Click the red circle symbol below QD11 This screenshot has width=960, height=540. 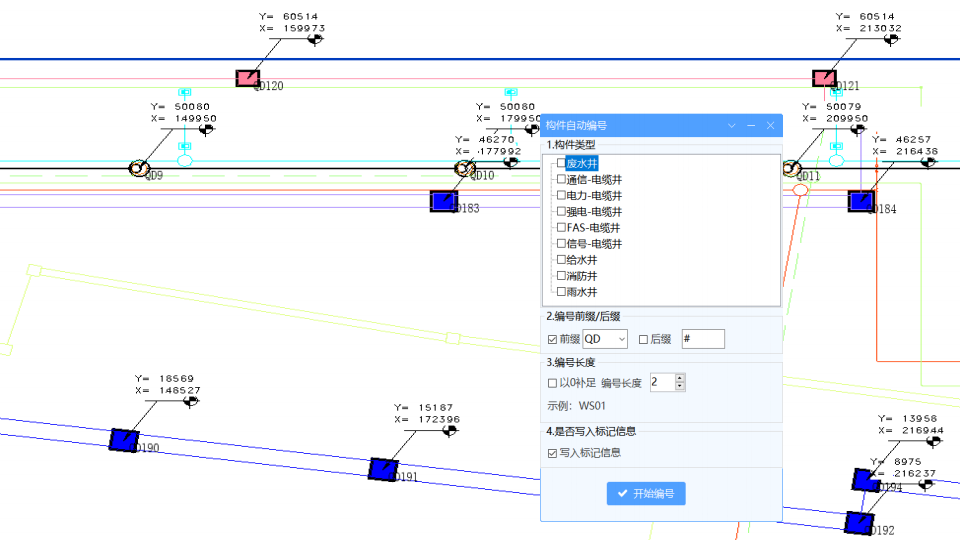coord(800,190)
